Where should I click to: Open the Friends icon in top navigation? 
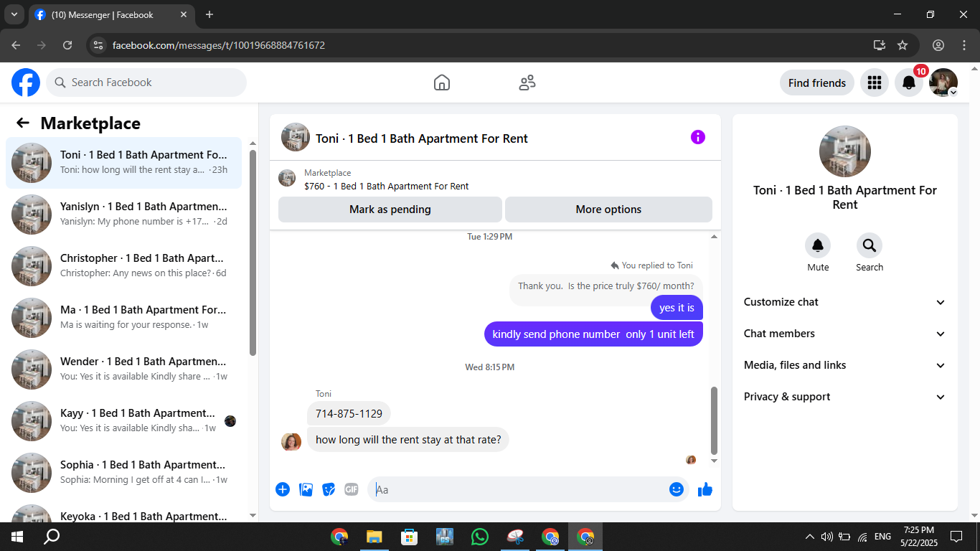coord(527,83)
